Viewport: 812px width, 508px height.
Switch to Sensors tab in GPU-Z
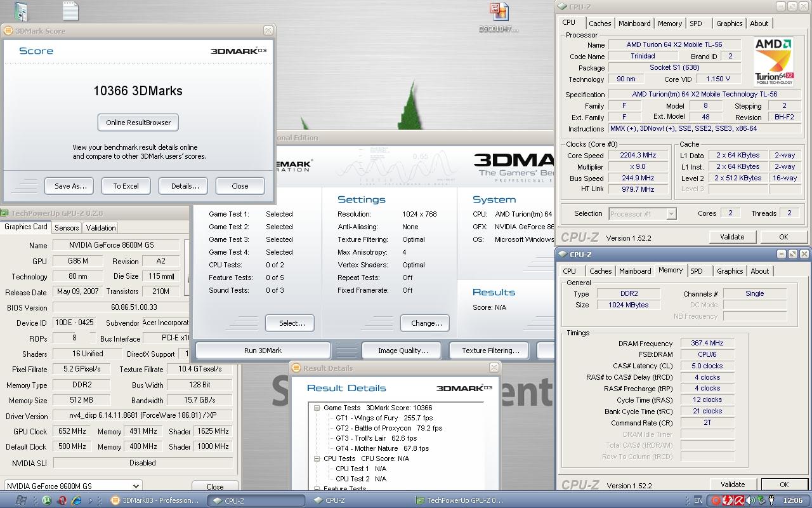pos(67,227)
